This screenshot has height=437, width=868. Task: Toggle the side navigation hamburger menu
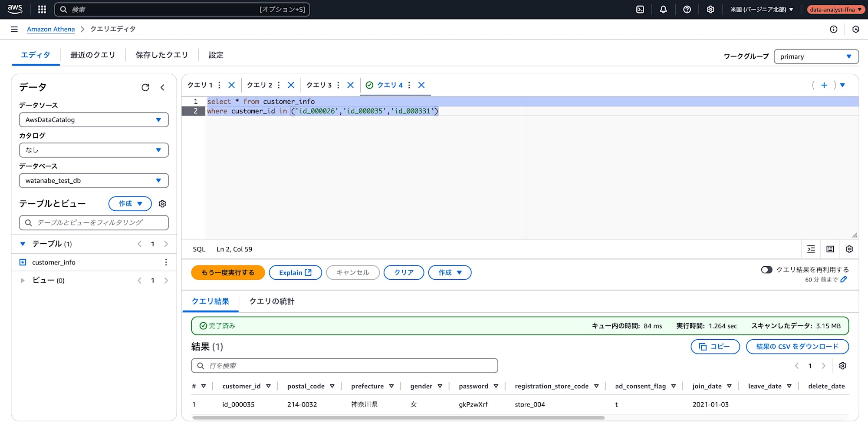coord(14,29)
